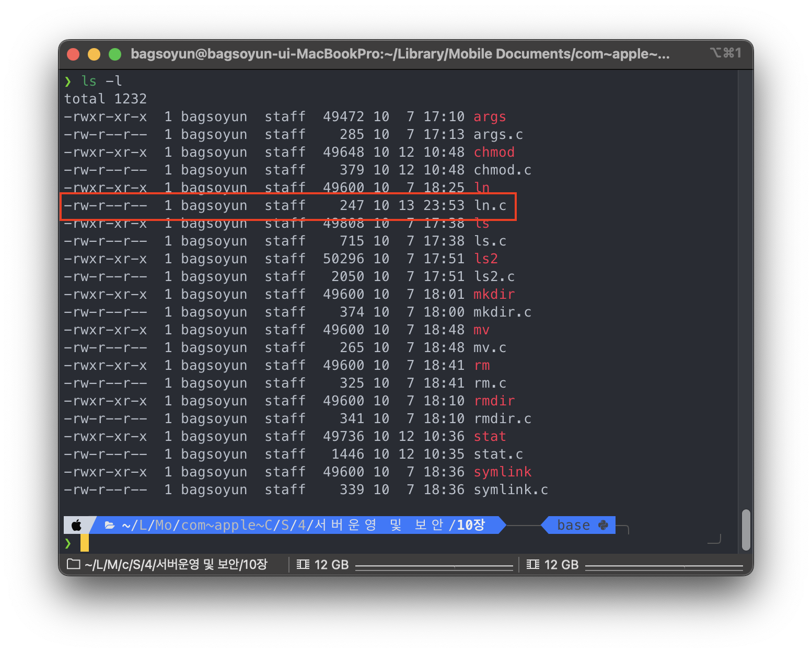812x653 pixels.
Task: Click the timestamp 10:35 on stat.c row
Action: [x=444, y=454]
